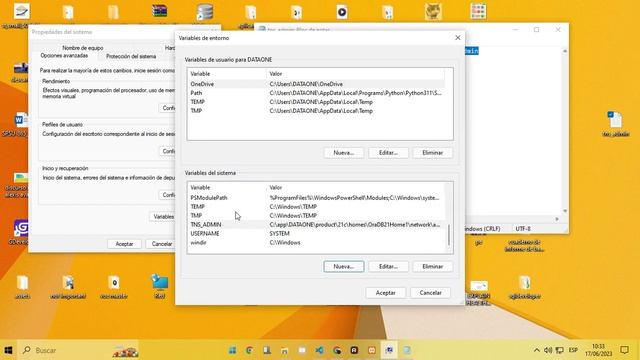Switch to the Opciones avanzadas tab
This screenshot has height=360, width=640.
64,56
